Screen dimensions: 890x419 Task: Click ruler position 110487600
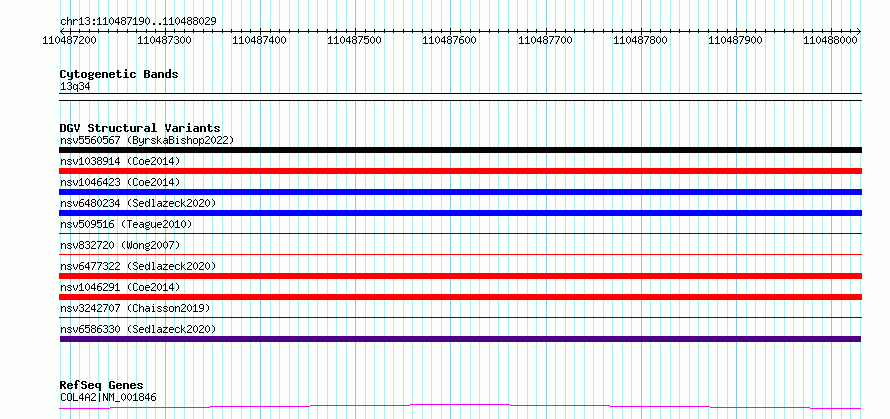[x=451, y=40]
